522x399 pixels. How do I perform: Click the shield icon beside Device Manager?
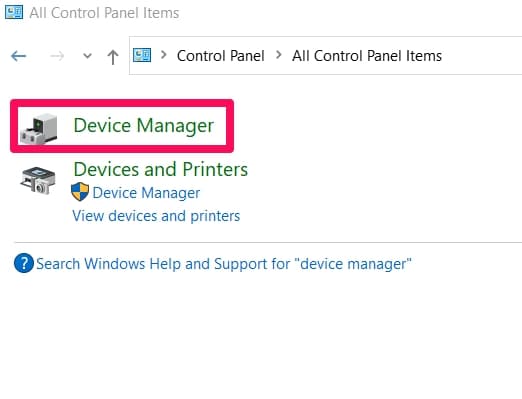80,192
